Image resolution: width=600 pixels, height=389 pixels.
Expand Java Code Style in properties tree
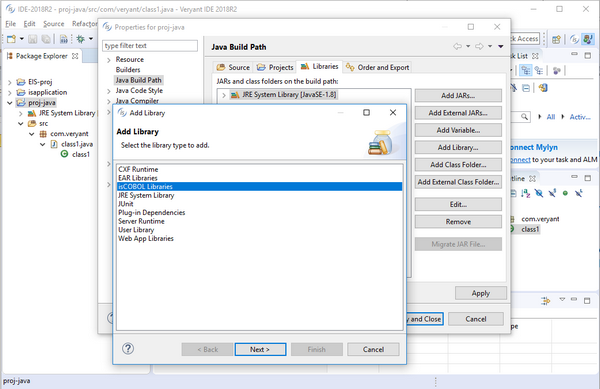[109, 91]
